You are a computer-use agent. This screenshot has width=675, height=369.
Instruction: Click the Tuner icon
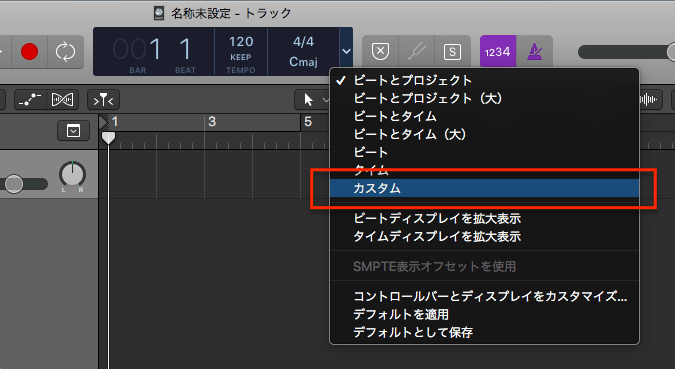click(417, 52)
